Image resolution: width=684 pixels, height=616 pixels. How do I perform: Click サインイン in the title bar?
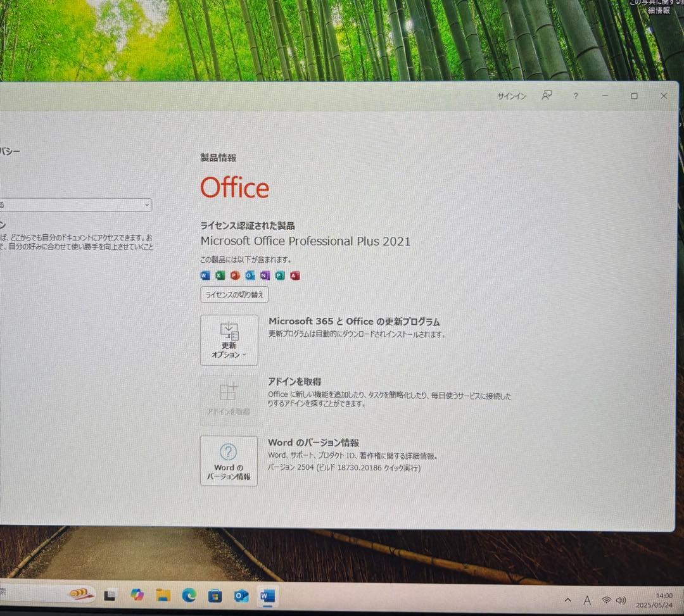coord(511,96)
